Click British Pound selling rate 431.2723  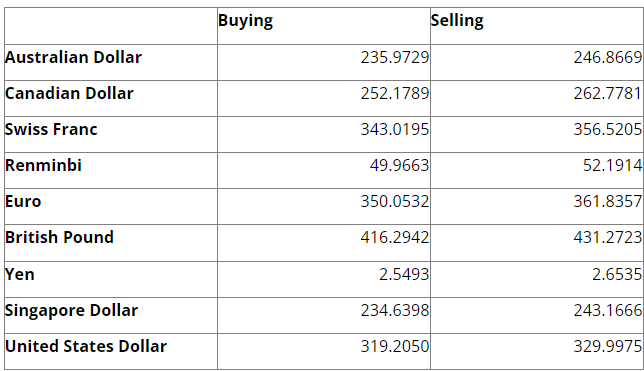click(x=607, y=237)
